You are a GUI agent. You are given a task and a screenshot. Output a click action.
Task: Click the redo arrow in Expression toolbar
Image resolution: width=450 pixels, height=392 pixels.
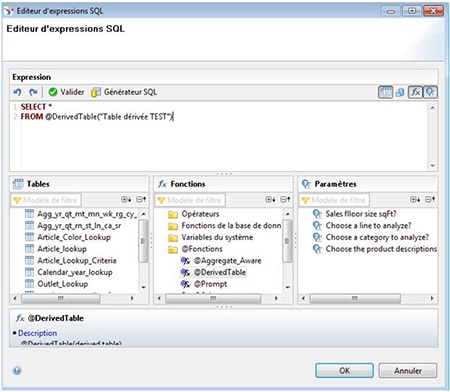tap(33, 92)
